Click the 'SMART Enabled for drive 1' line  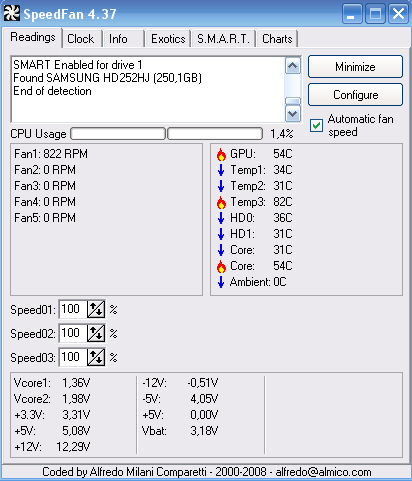tap(78, 65)
